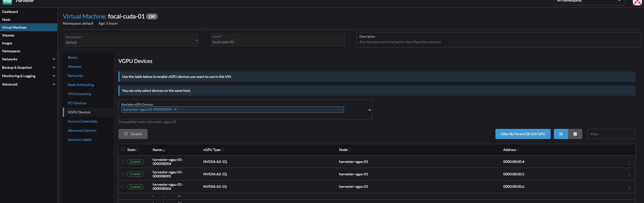Open the Available vGPU Devices dropdown
Image resolution: width=644 pixels, height=203 pixels.
369,110
